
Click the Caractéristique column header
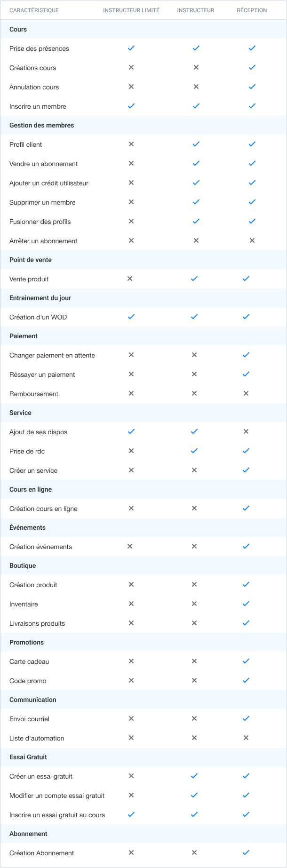tap(34, 10)
